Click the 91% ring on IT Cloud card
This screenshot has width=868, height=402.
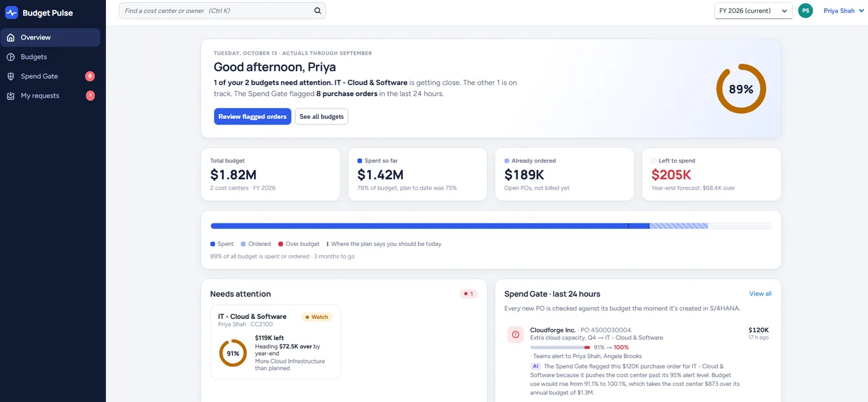[x=233, y=353]
